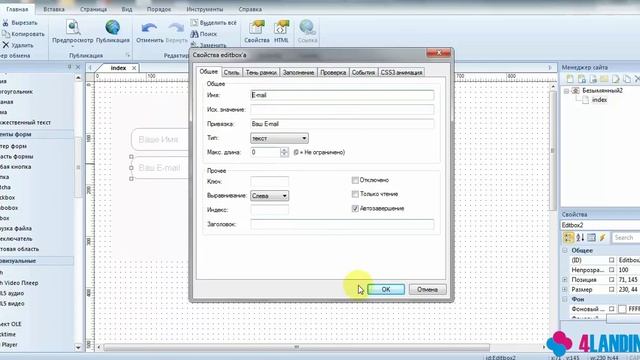Click first page icon in Менеджер сайта toolbar
Viewport: 640px width, 360px height.
coord(570,79)
